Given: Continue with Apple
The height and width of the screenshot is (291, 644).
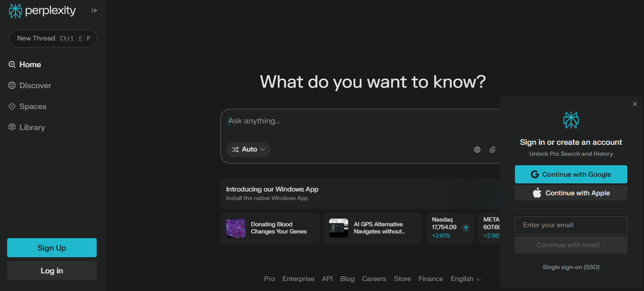Looking at the screenshot, I should pyautogui.click(x=571, y=193).
